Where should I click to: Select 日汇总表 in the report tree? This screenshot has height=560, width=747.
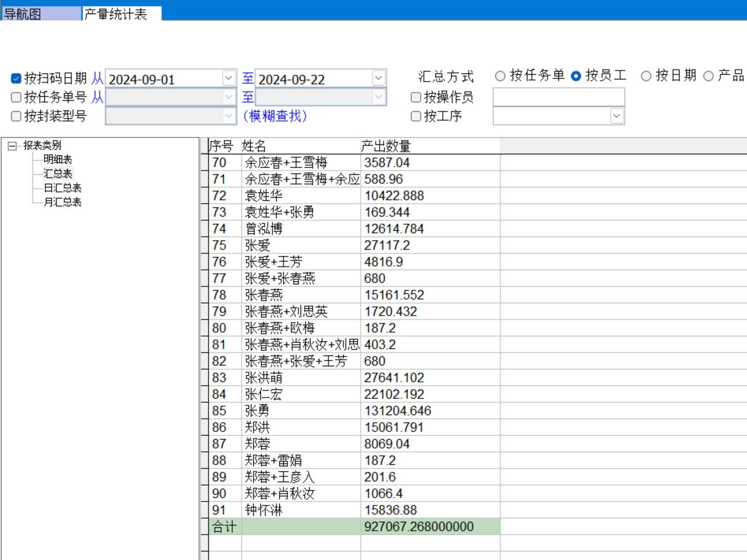click(63, 188)
